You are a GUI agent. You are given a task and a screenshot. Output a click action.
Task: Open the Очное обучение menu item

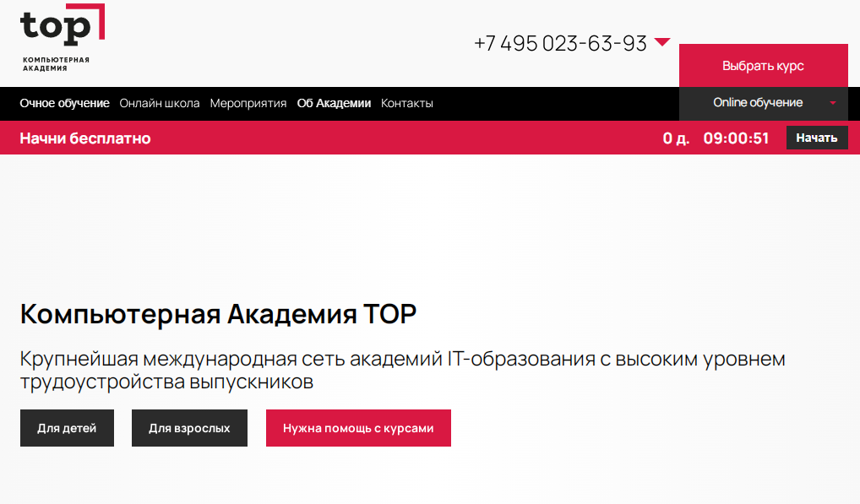pos(65,103)
